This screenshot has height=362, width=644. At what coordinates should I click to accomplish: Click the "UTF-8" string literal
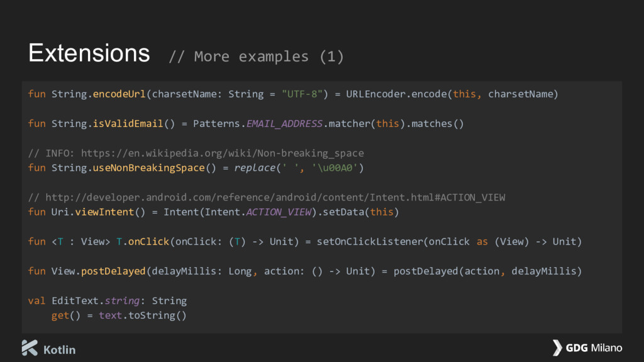point(302,94)
